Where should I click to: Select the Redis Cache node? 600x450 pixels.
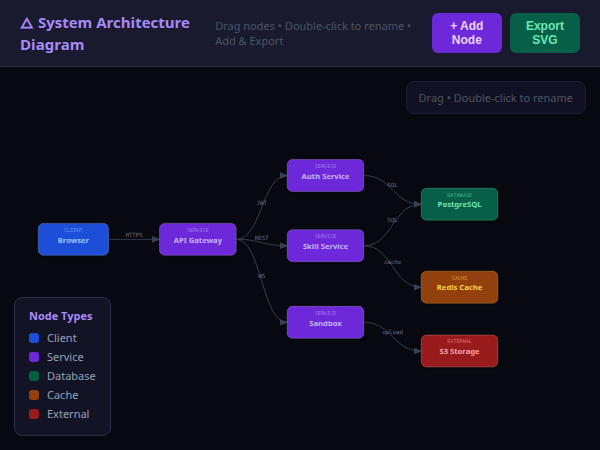(459, 287)
